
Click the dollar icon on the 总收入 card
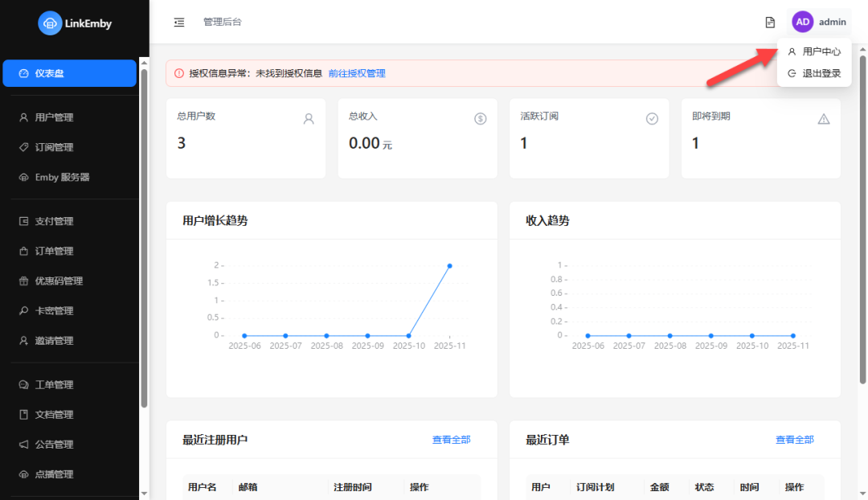pyautogui.click(x=480, y=118)
